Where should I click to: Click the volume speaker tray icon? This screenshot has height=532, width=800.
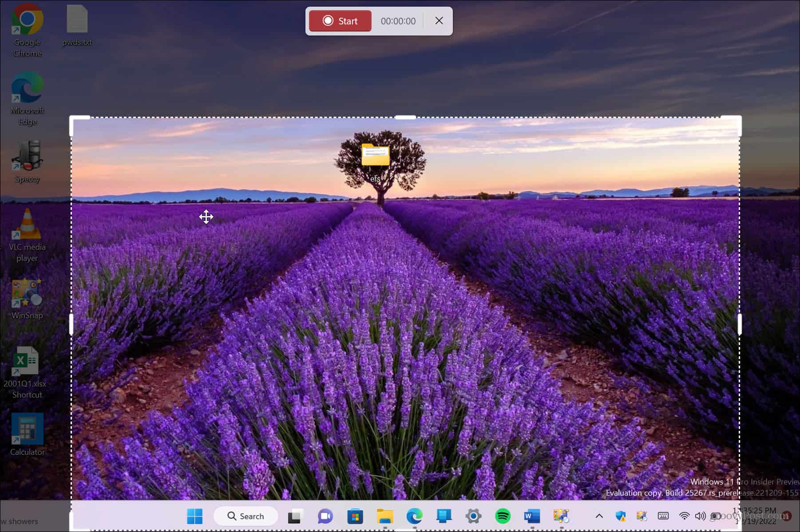click(700, 516)
